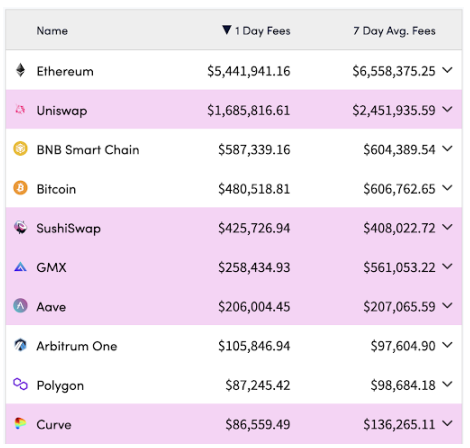Click the Bitcoin orange coin icon
This screenshot has height=448, width=470.
[x=20, y=188]
